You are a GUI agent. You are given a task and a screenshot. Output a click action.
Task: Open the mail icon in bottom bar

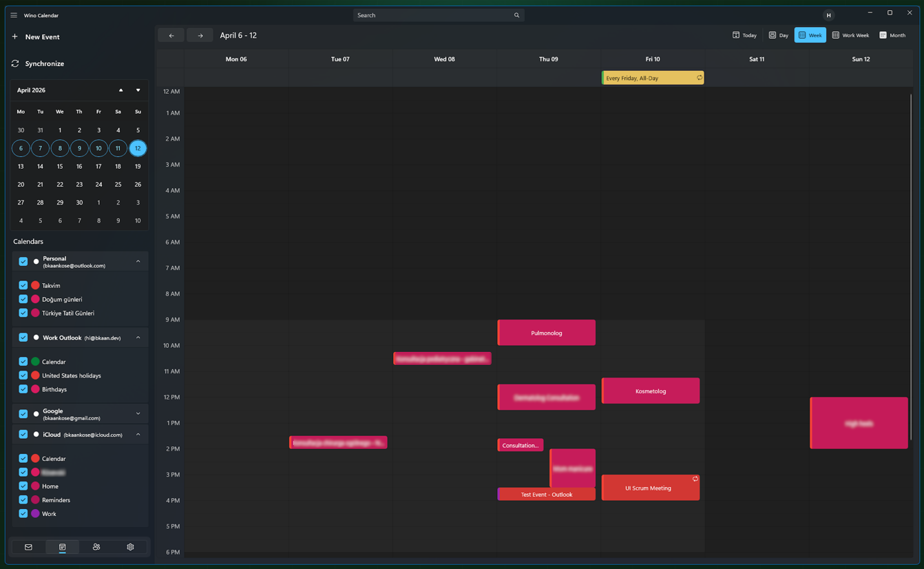(28, 547)
